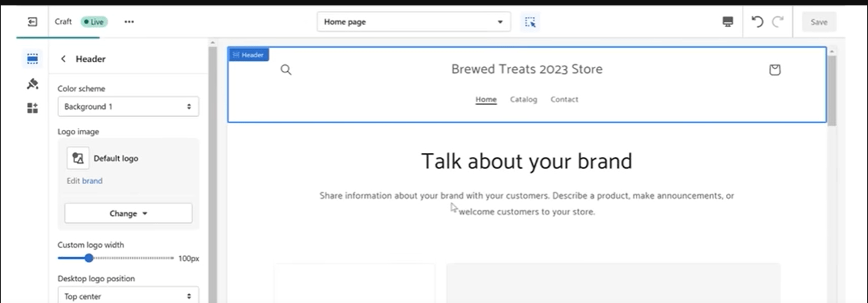Open the three-dot more actions menu

[129, 22]
